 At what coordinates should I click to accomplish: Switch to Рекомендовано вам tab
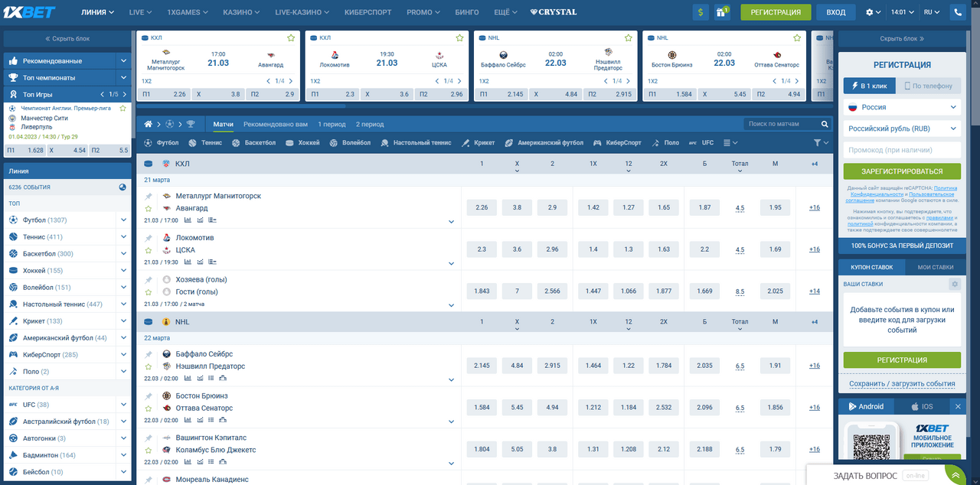tap(276, 124)
